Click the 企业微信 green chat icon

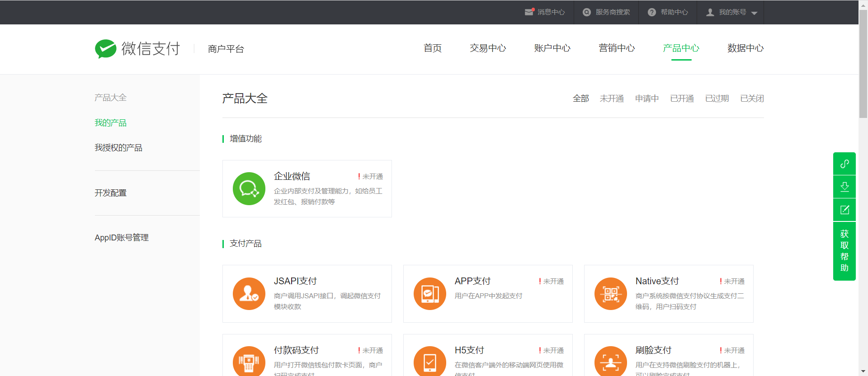tap(249, 188)
